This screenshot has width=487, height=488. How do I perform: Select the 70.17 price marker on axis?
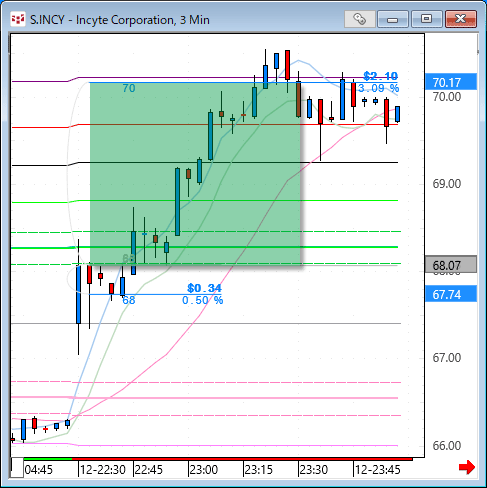(451, 82)
